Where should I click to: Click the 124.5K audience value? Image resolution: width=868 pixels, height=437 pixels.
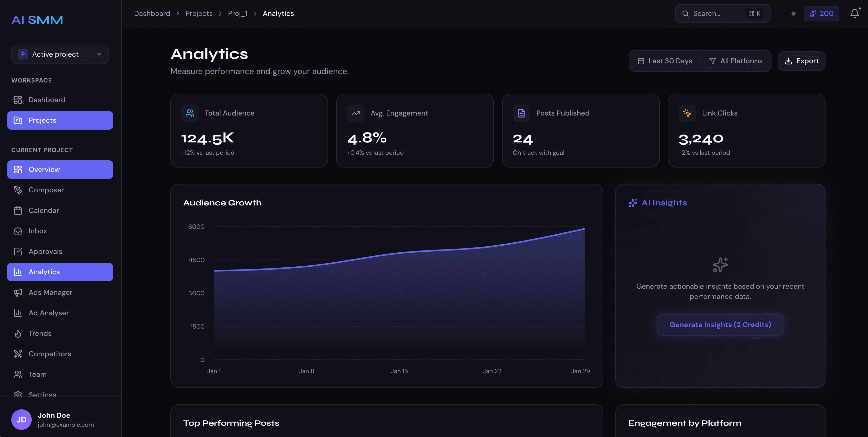tap(208, 138)
